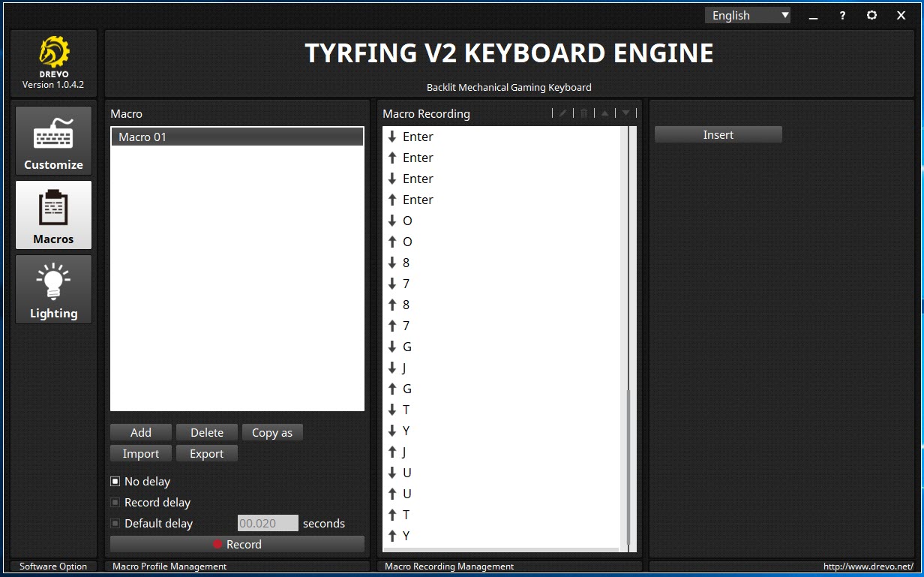Image resolution: width=924 pixels, height=577 pixels.
Task: Select the key-up T row
Action: pyautogui.click(x=502, y=515)
